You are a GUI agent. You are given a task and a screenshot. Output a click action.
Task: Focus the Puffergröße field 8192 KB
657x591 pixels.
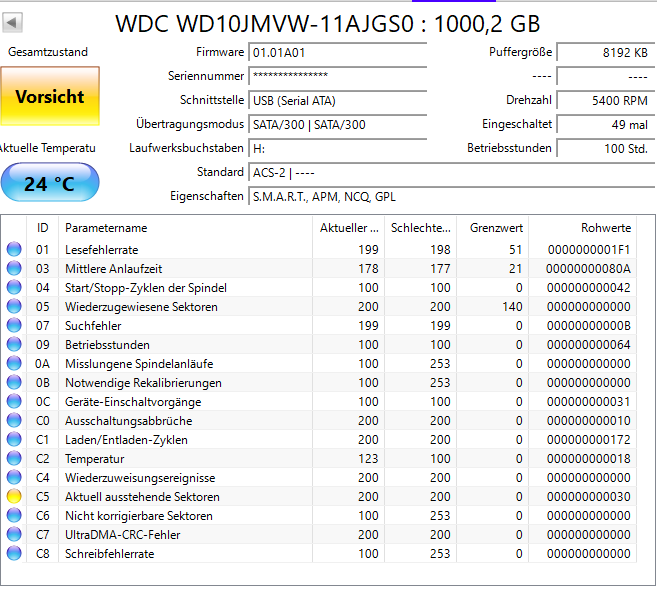[606, 53]
